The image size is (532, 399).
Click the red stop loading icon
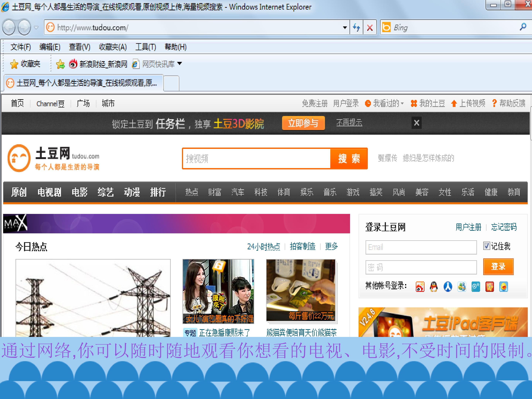coord(370,28)
